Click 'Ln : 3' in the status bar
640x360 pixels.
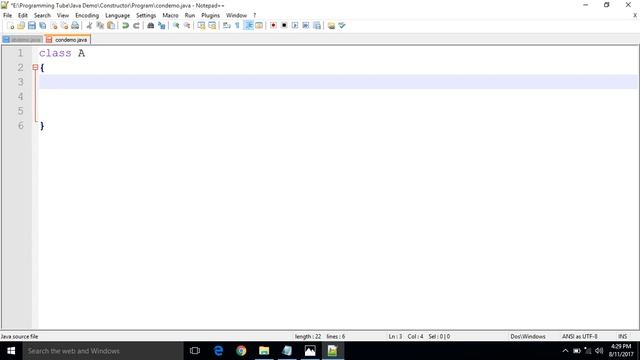(x=395, y=337)
